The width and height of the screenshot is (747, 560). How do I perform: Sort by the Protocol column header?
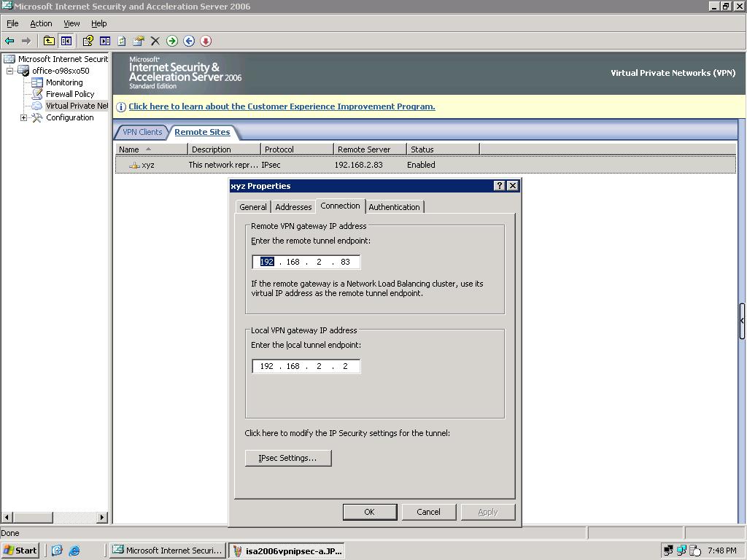pyautogui.click(x=298, y=149)
